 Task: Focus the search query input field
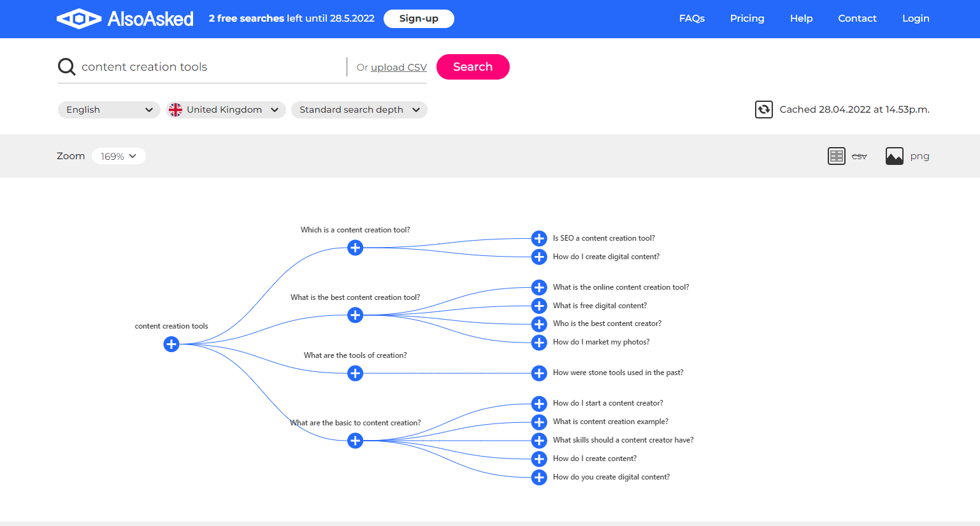tap(210, 67)
